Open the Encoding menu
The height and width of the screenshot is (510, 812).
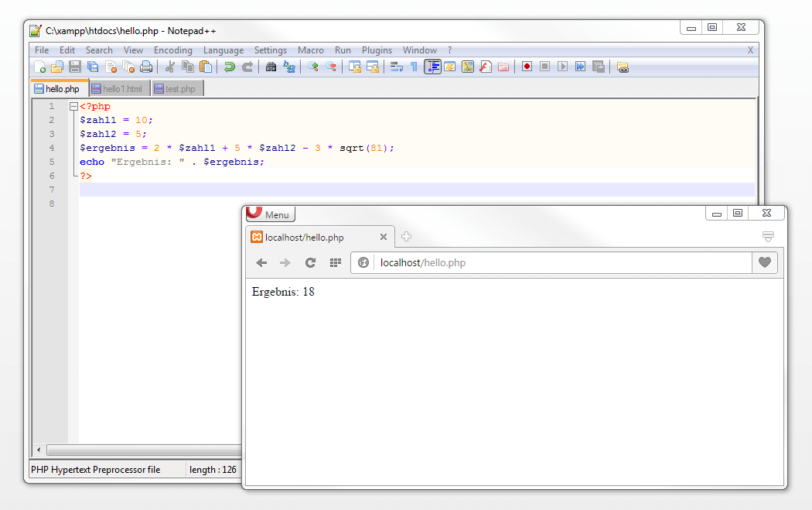click(173, 50)
